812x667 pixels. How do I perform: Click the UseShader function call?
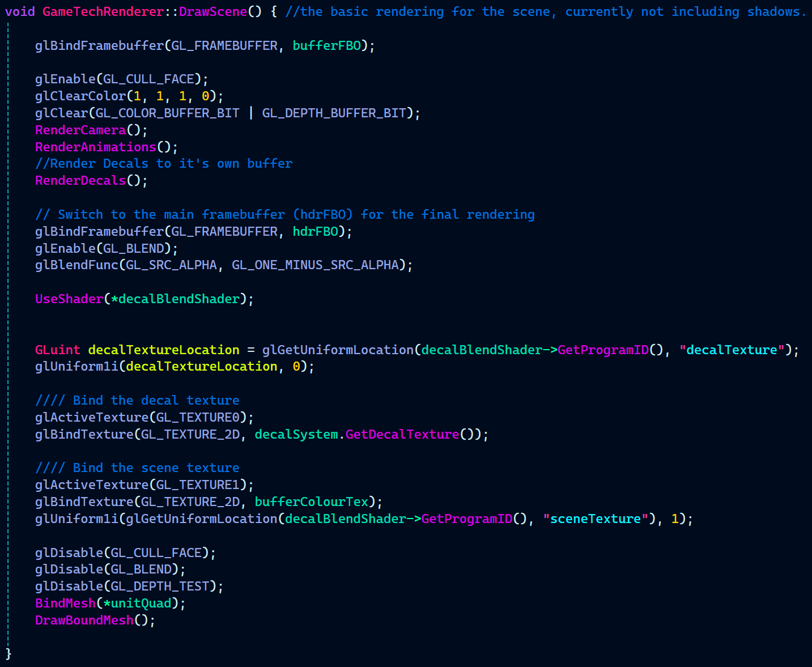tap(69, 299)
